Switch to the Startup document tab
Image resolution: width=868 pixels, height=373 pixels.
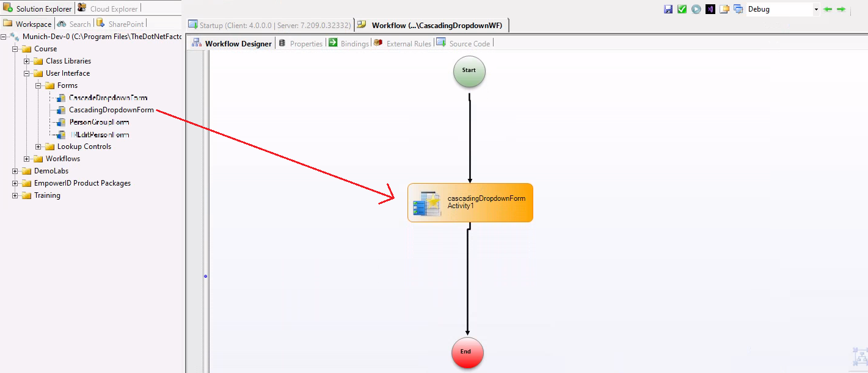coord(270,25)
